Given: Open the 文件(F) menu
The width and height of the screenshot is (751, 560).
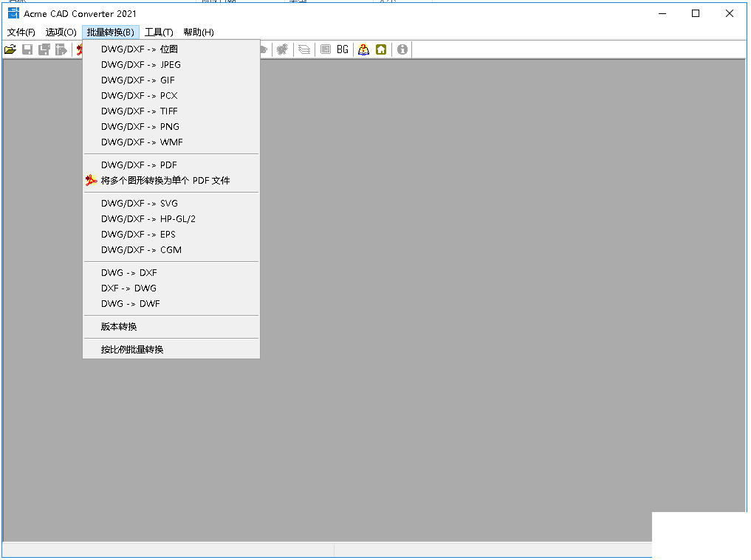Looking at the screenshot, I should tap(21, 32).
